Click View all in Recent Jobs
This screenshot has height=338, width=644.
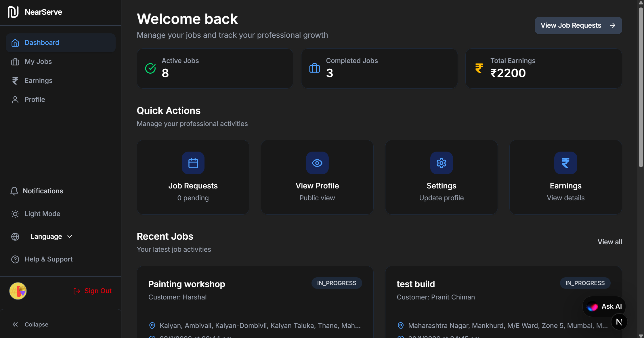[x=610, y=242]
